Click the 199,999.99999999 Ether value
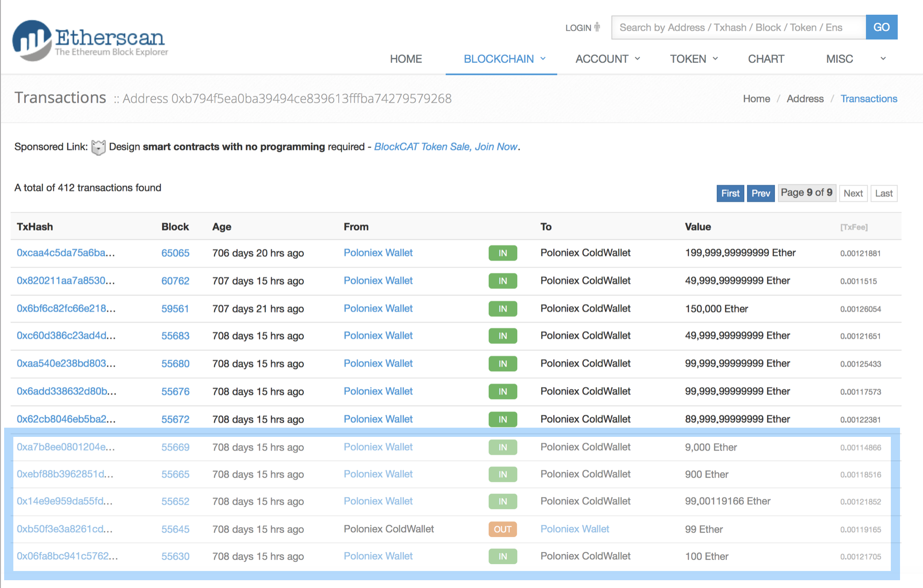 click(740, 253)
